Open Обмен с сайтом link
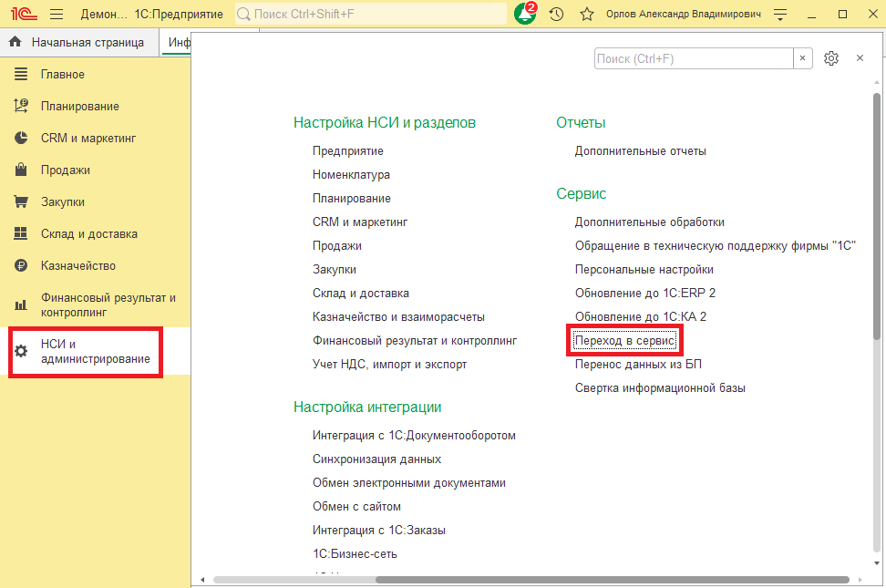The image size is (886, 588). point(357,507)
